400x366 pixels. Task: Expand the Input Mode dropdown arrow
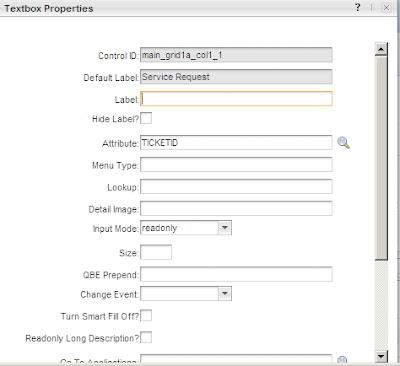225,228
